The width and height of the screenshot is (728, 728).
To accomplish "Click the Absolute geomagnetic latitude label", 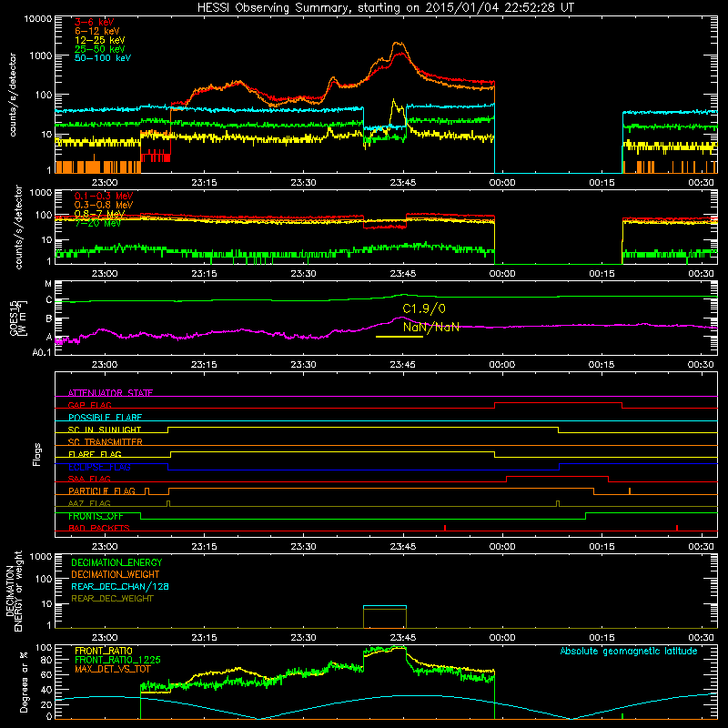I will tap(629, 652).
